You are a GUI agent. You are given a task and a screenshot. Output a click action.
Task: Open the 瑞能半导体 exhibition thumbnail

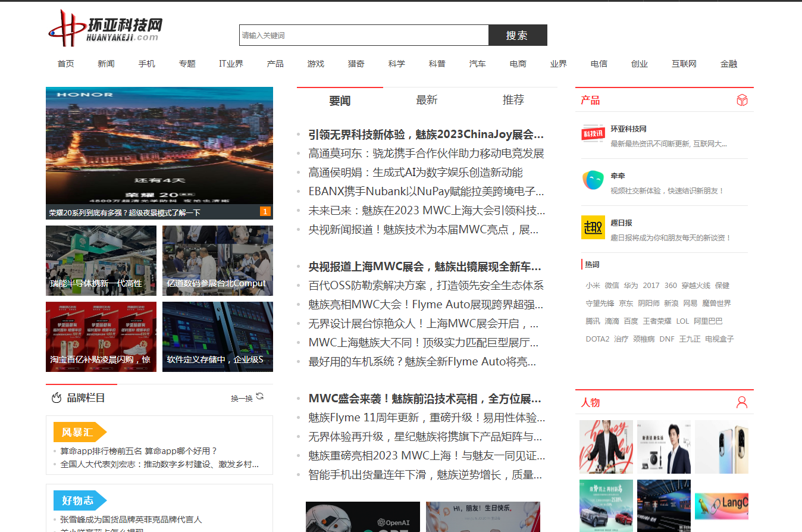101,261
